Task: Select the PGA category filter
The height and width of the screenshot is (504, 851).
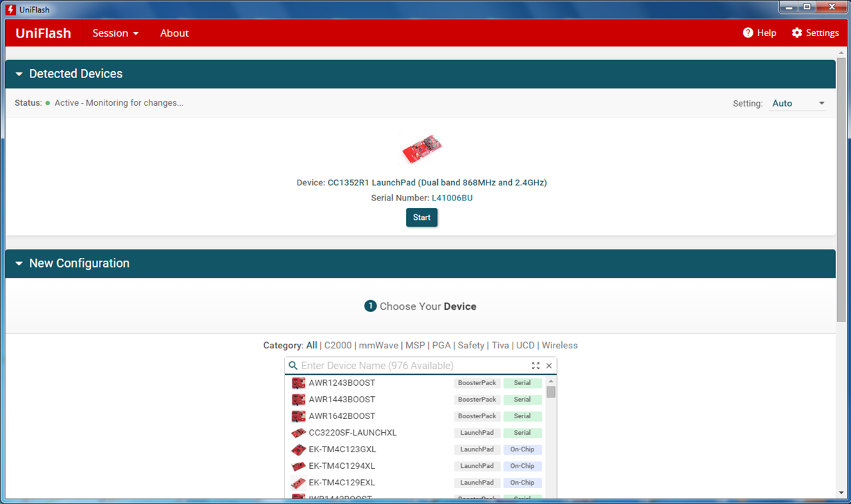Action: point(441,345)
